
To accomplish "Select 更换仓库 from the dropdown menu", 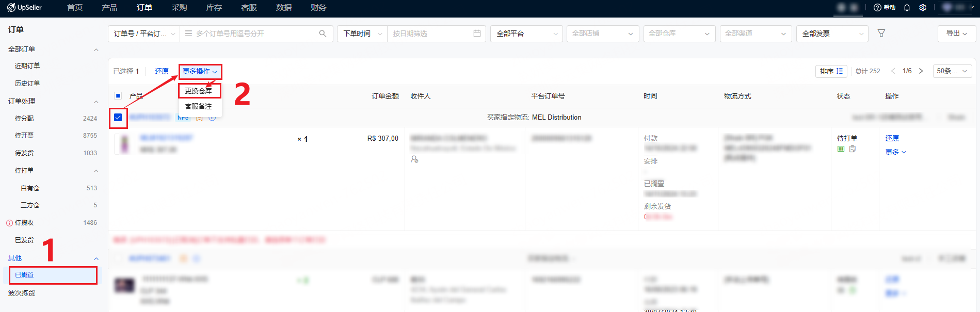I will (199, 91).
